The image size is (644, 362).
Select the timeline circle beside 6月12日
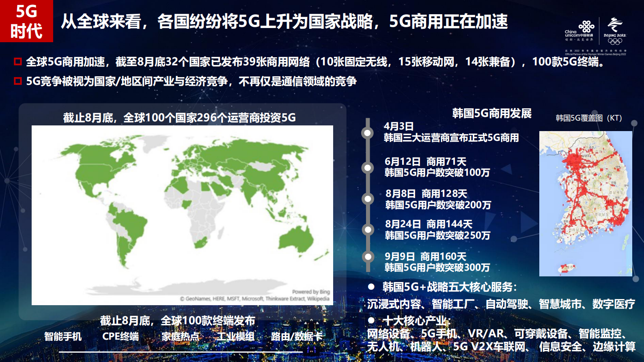click(x=368, y=168)
